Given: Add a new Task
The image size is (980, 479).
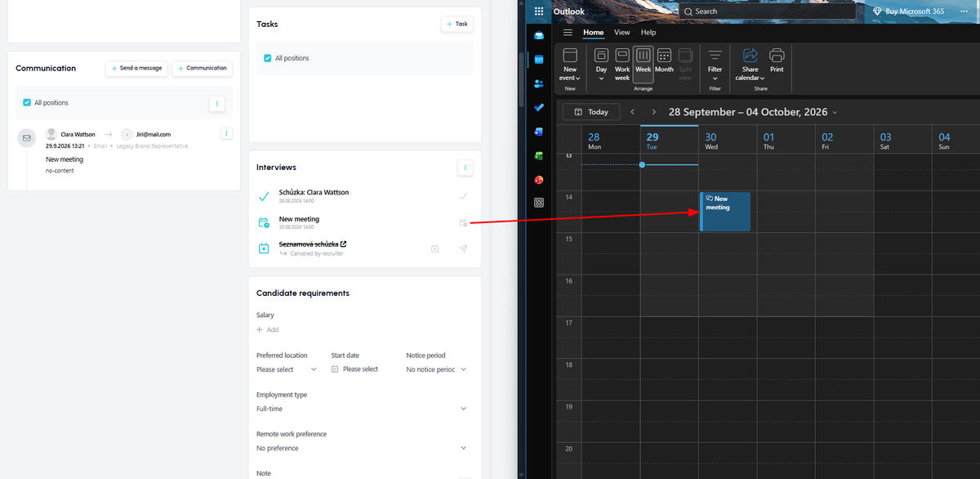Looking at the screenshot, I should (457, 25).
